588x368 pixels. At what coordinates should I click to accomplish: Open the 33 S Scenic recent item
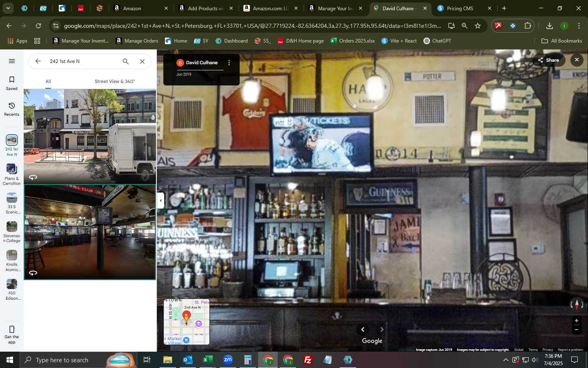click(x=11, y=203)
